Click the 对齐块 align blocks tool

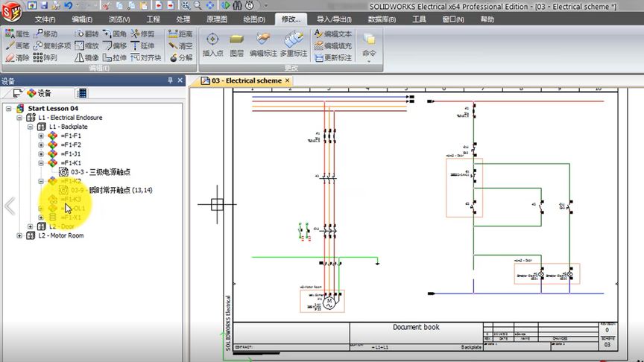[x=146, y=57]
